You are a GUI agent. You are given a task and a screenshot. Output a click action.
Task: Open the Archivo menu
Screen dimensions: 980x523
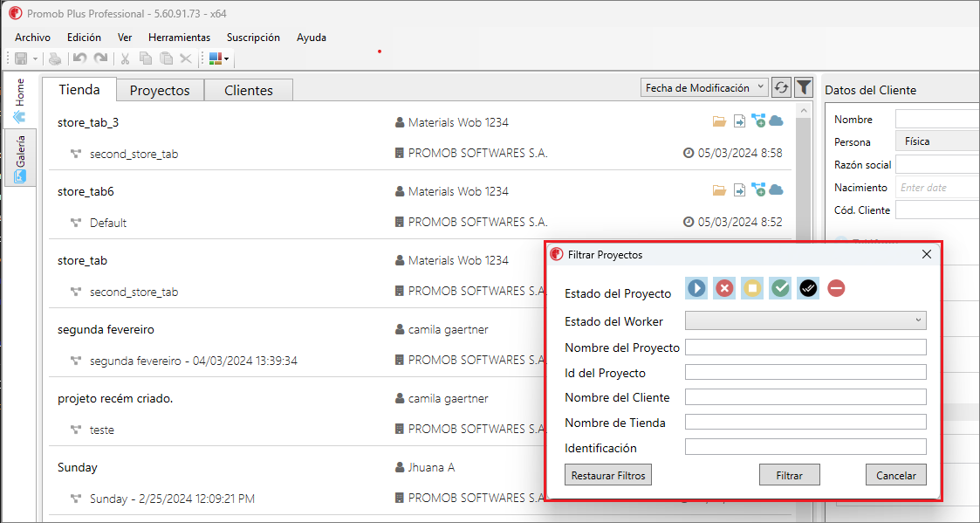[x=32, y=38]
